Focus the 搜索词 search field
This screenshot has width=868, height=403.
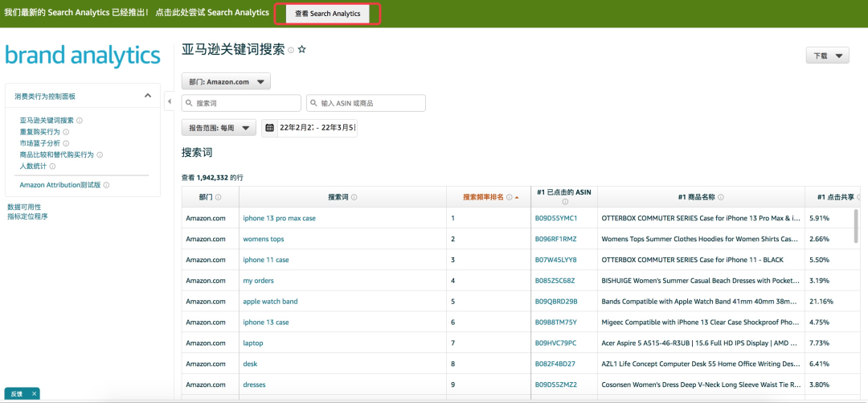pyautogui.click(x=241, y=103)
